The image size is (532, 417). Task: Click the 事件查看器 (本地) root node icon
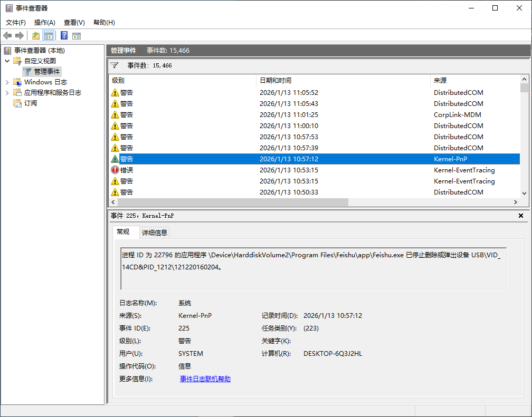coord(8,51)
